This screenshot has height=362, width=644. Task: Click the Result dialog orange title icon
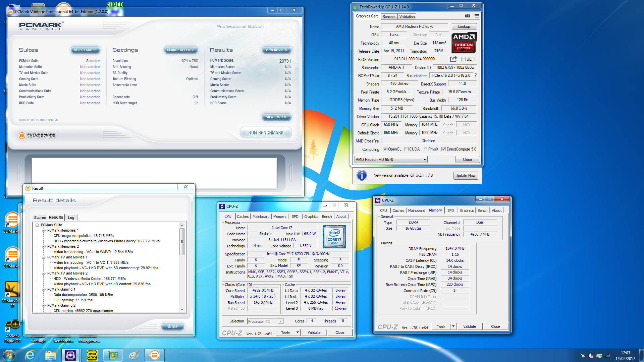tap(28, 188)
